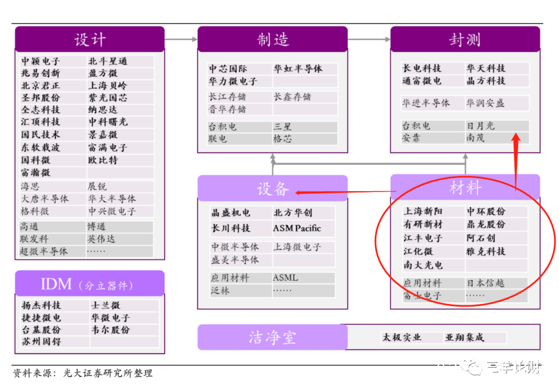Select the text 中环股份

[486, 211]
